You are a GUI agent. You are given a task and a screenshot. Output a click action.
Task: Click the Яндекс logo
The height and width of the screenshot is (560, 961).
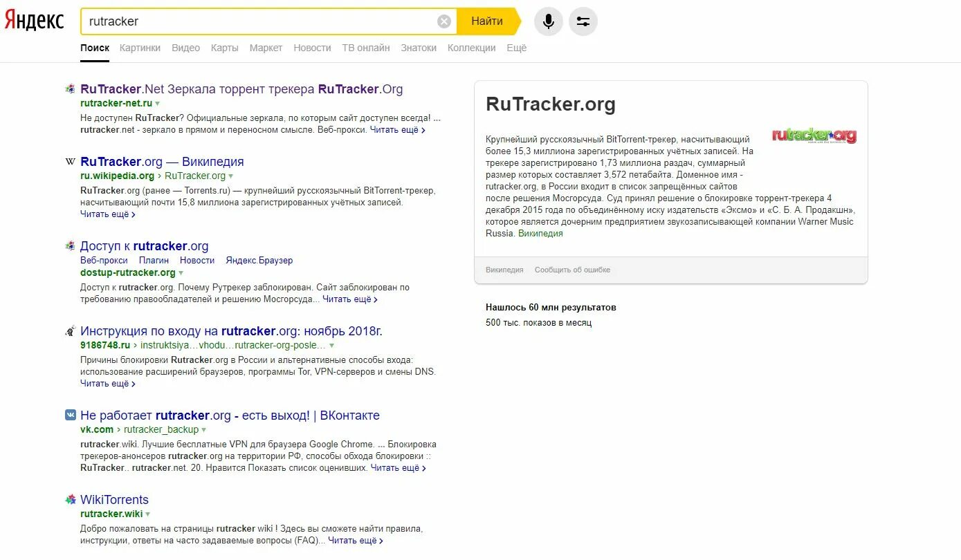click(34, 21)
